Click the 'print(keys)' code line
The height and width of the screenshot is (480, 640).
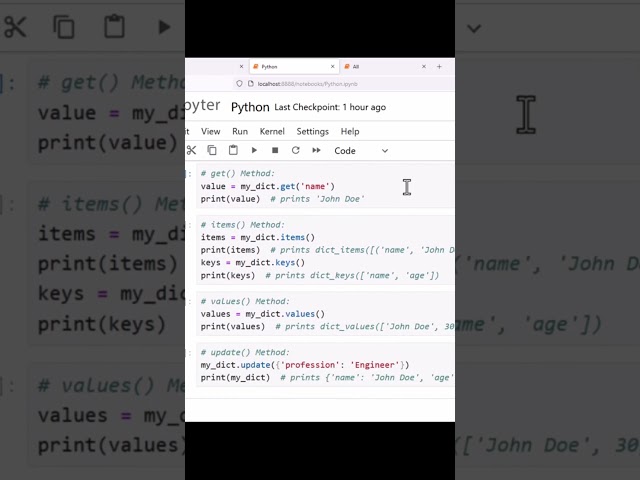[228, 276]
